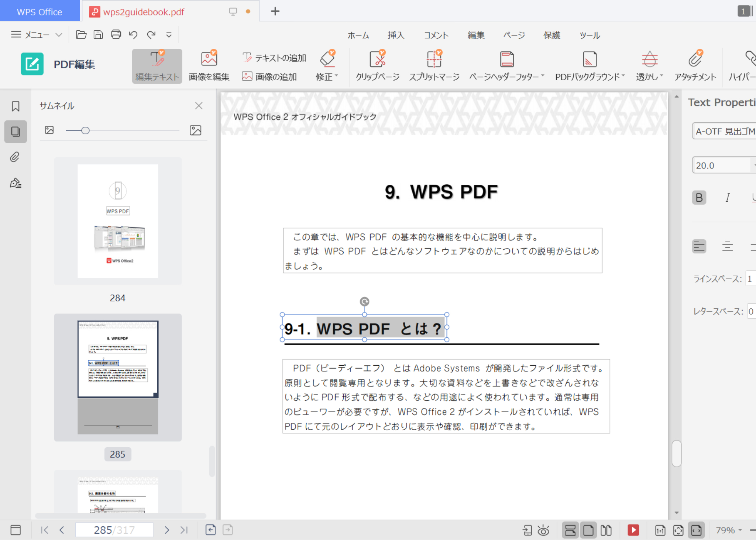
Task: Go to last page button
Action: pos(184,530)
